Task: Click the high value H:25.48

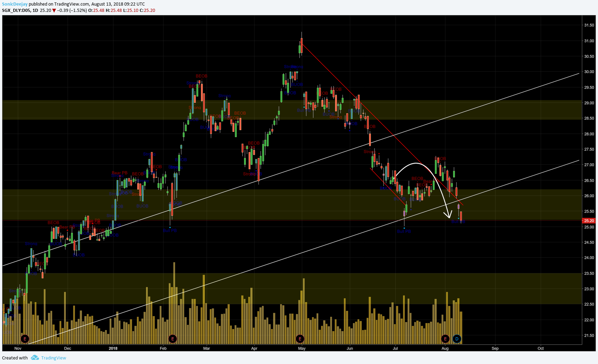Action: pyautogui.click(x=114, y=10)
